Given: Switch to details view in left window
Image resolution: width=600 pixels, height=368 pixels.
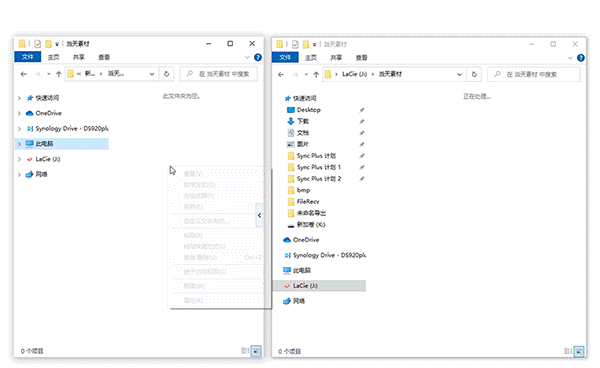Looking at the screenshot, I should pyautogui.click(x=245, y=350).
